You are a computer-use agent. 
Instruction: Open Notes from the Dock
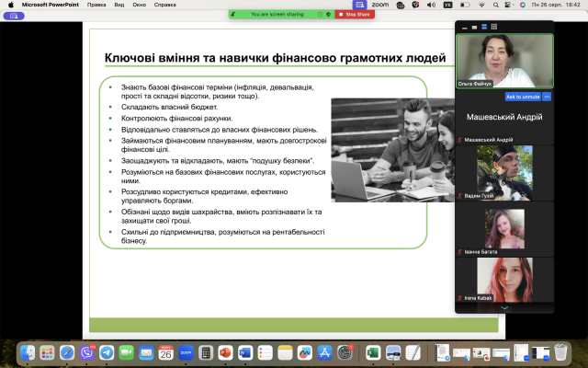[x=285, y=353]
